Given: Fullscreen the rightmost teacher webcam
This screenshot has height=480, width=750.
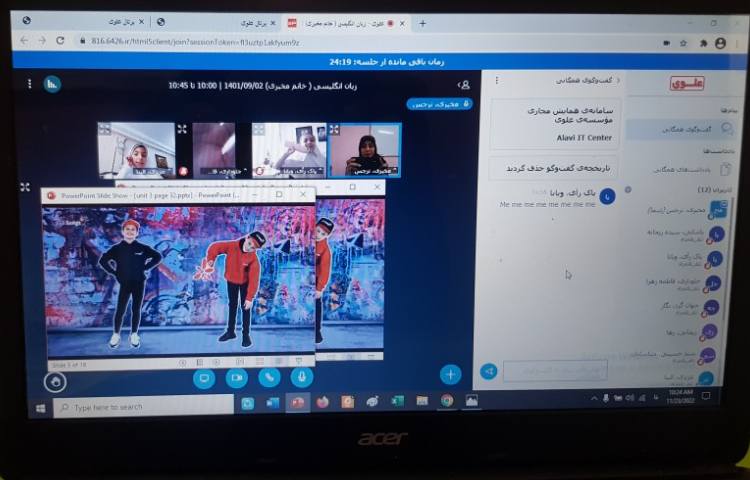Looking at the screenshot, I should 334,130.
